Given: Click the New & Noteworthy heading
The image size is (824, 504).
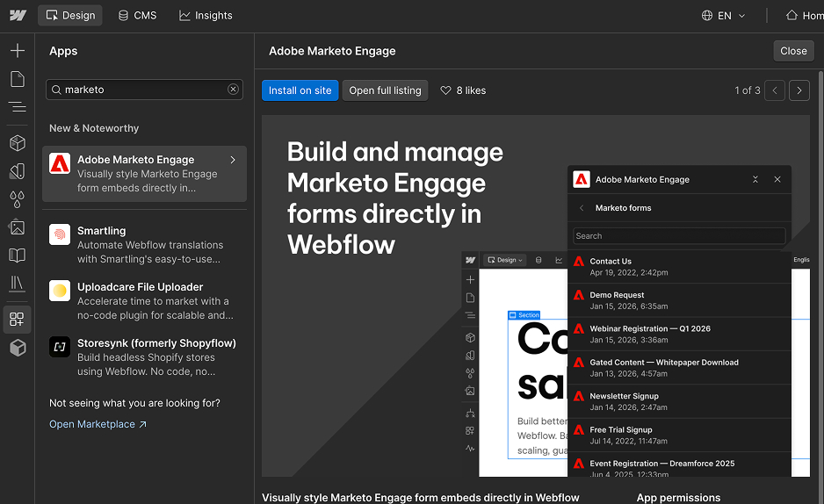Looking at the screenshot, I should [x=94, y=128].
